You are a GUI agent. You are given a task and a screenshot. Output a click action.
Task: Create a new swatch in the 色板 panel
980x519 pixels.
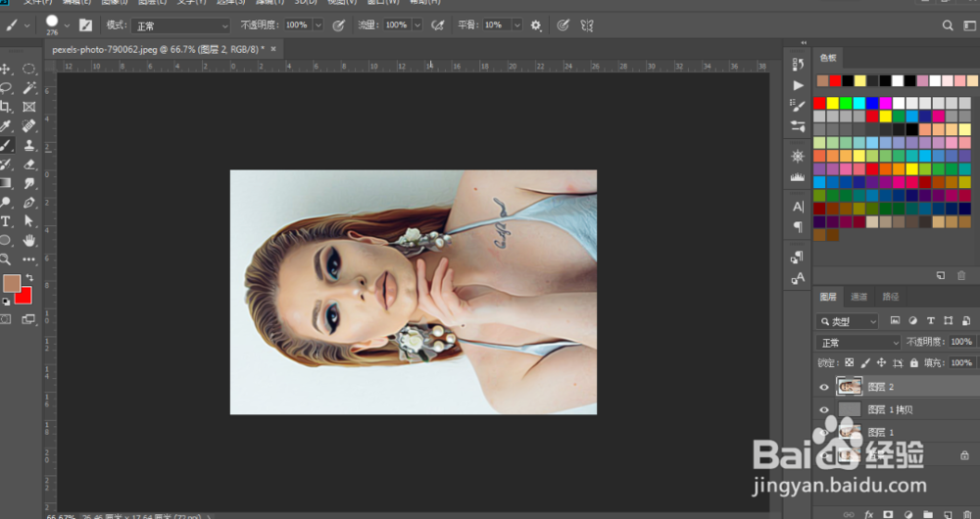(x=941, y=275)
